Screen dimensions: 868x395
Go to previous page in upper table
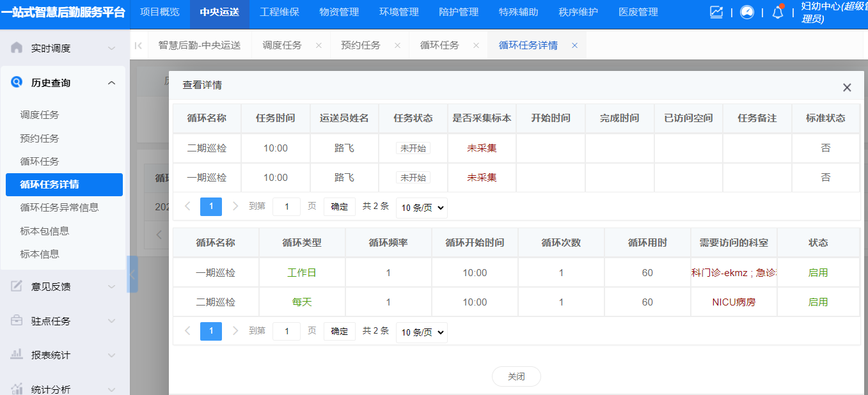point(187,206)
